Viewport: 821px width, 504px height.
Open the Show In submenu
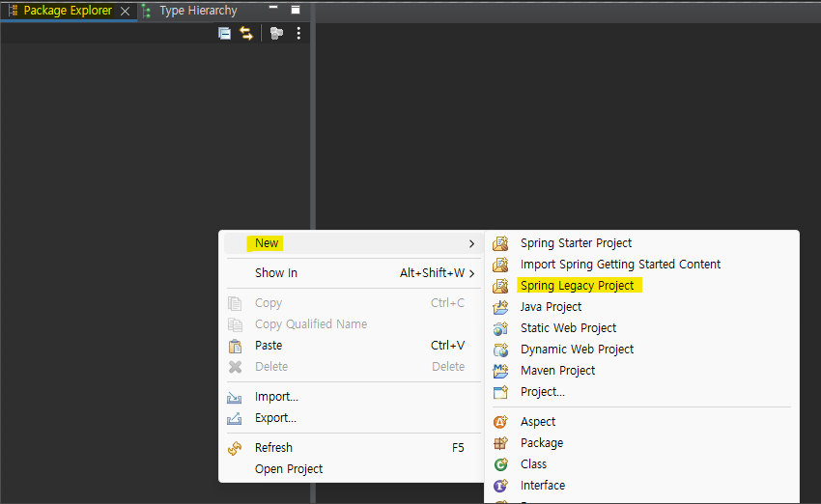[x=352, y=273]
